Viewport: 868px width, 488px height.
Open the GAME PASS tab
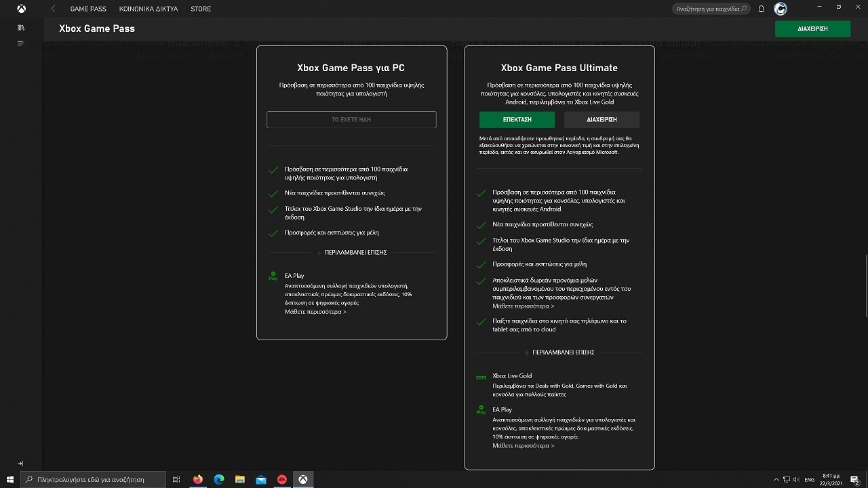pos(88,9)
